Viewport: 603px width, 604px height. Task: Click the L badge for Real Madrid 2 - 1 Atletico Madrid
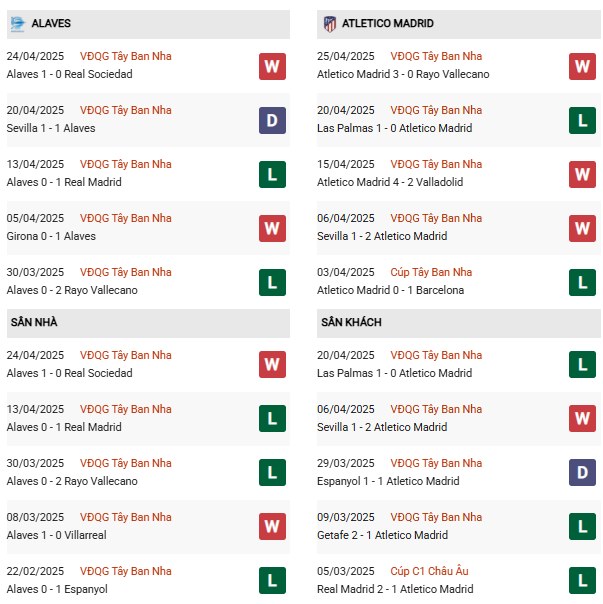[x=582, y=581]
